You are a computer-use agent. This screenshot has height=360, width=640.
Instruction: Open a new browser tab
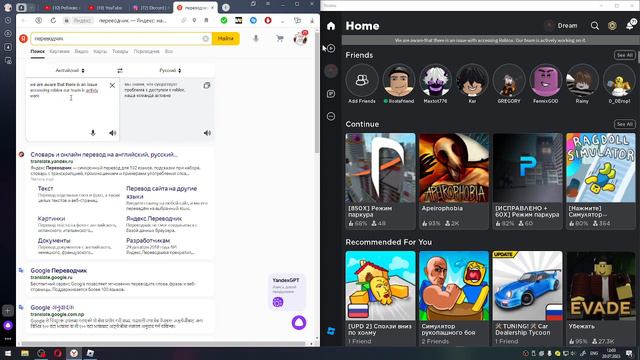225,8
